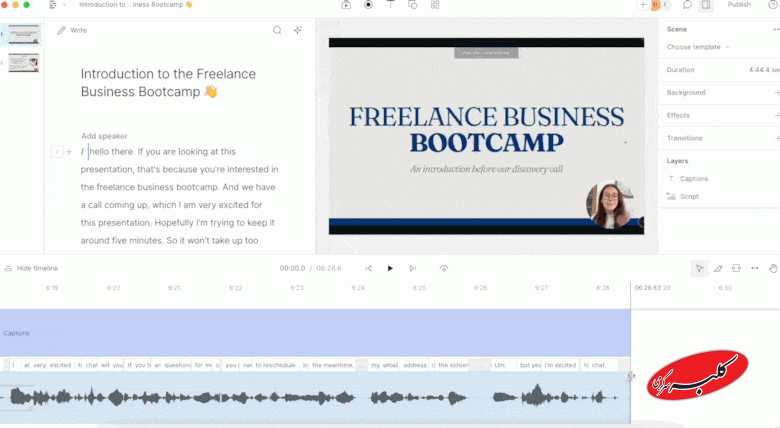
Task: Choose the hand pan tool in timeline
Action: 773,268
